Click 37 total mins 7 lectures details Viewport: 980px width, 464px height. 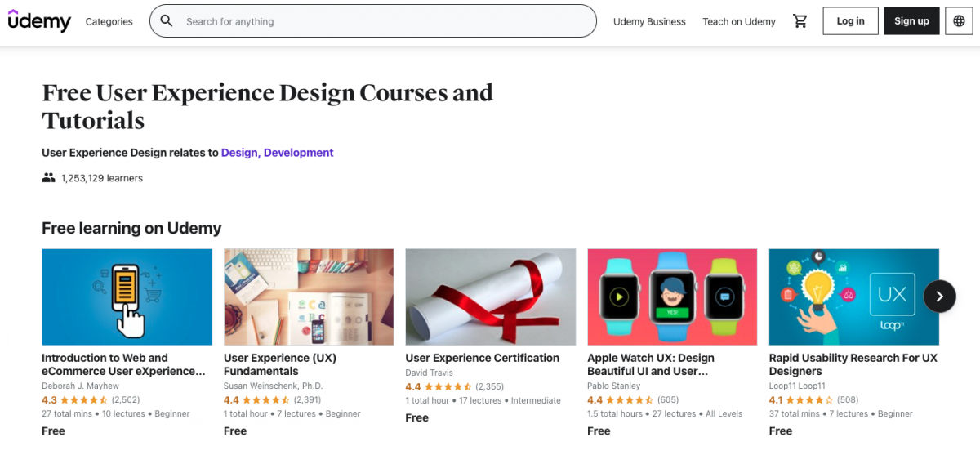(x=841, y=413)
